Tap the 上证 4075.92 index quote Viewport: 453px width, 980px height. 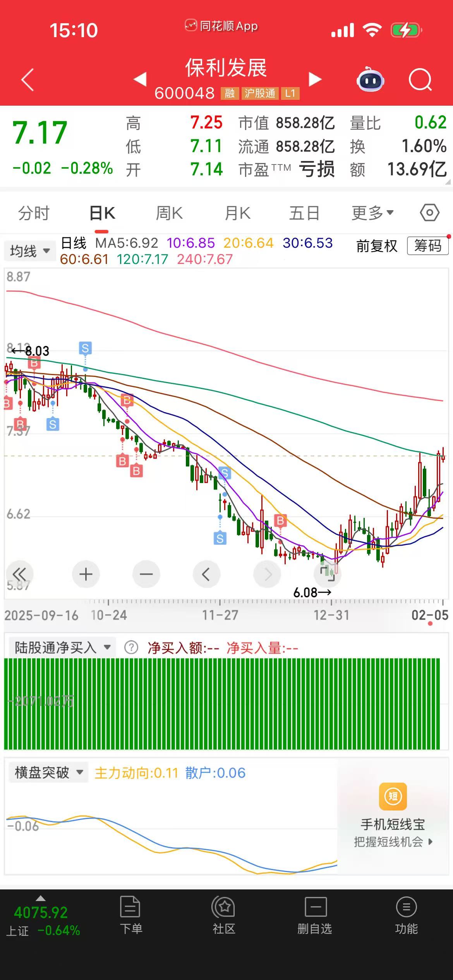click(42, 921)
